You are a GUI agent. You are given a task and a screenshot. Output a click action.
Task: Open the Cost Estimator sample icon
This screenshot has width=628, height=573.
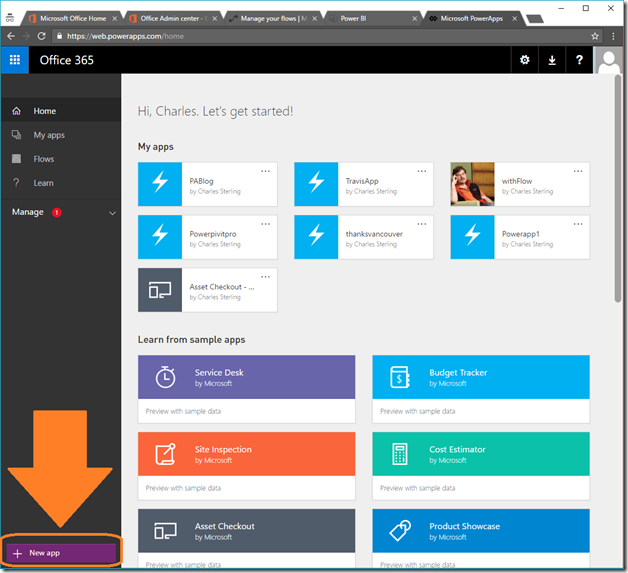pos(400,454)
